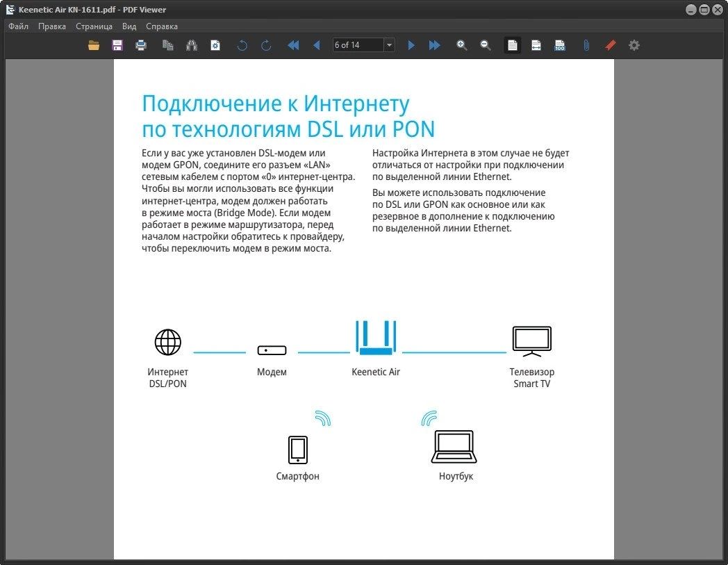
Task: Open a file with the folder icon
Action: [94, 45]
